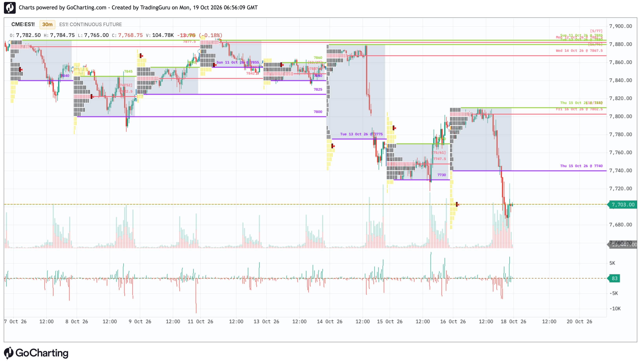This screenshot has width=641, height=364.
Task: Select the 20 Oct 26 date label
Action: 579,321
